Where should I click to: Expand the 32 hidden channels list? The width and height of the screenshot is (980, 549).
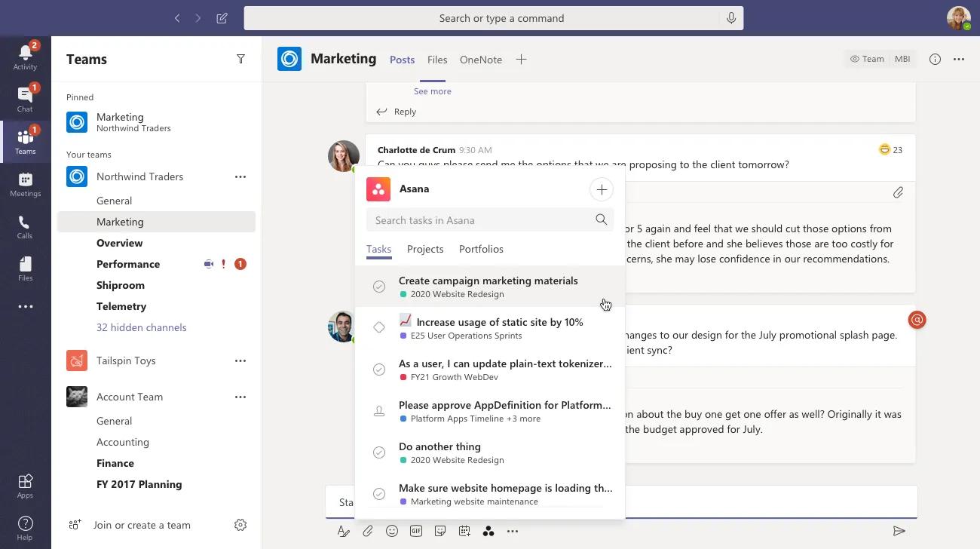click(141, 327)
